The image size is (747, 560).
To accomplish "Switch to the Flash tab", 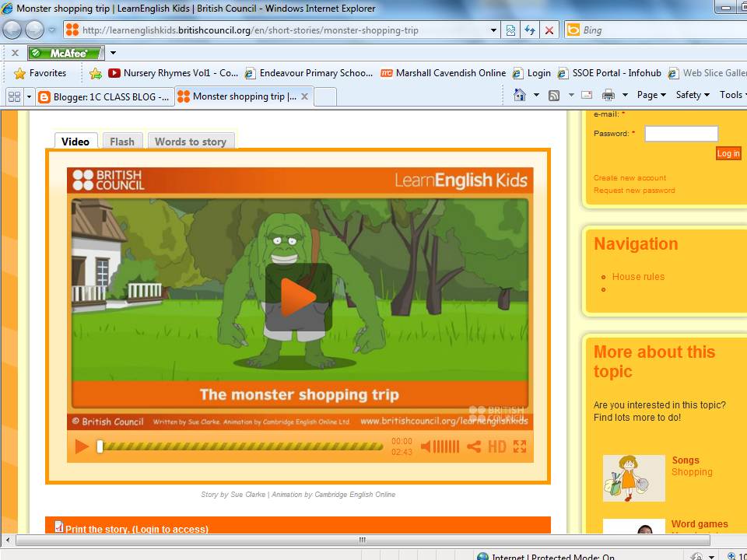I will 122,142.
